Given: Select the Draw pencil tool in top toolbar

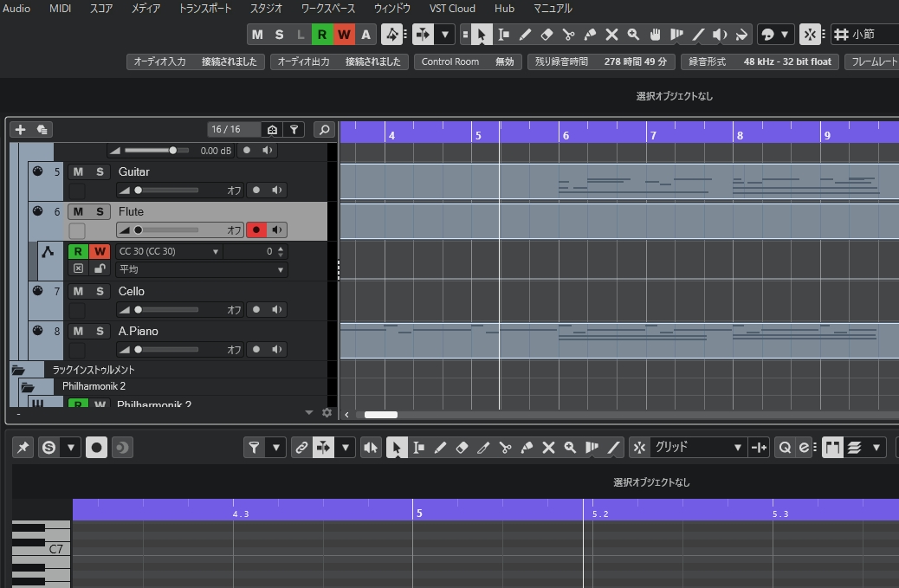Looking at the screenshot, I should pos(525,35).
